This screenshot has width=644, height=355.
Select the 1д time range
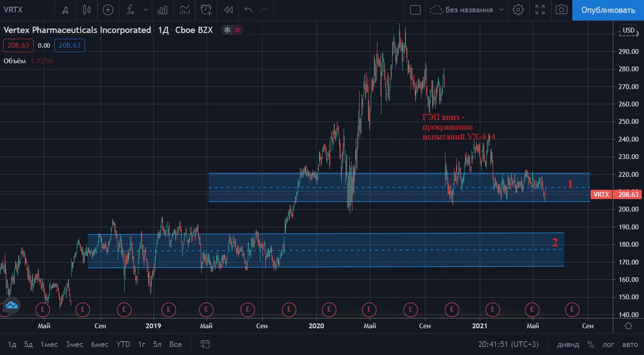[12, 344]
